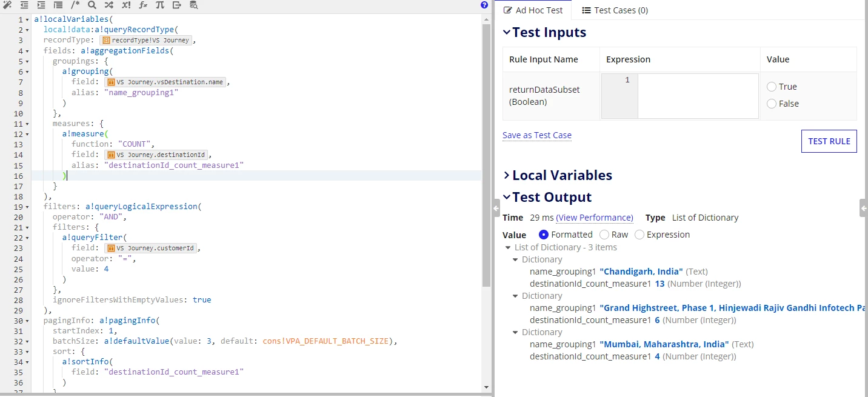This screenshot has width=868, height=397.
Task: Expand the Local Variables section
Action: pyautogui.click(x=507, y=176)
